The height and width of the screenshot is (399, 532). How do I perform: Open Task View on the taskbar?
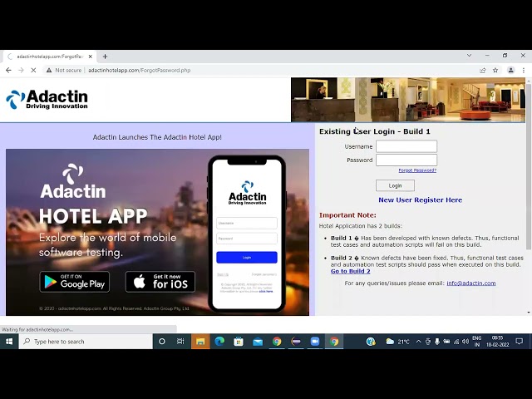pyautogui.click(x=180, y=342)
